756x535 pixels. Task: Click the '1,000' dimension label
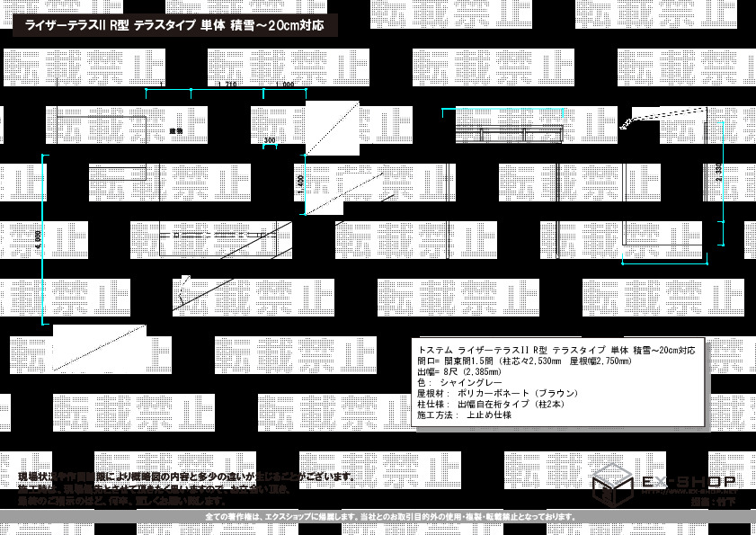(284, 85)
